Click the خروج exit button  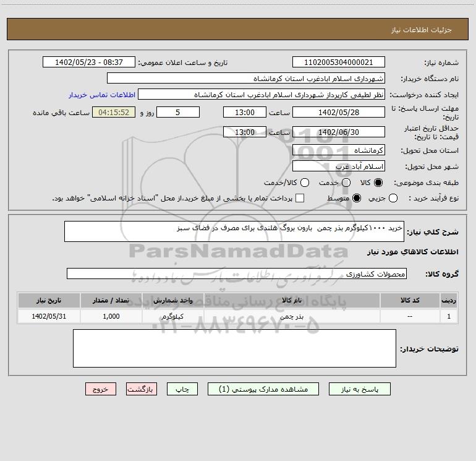tap(101, 389)
